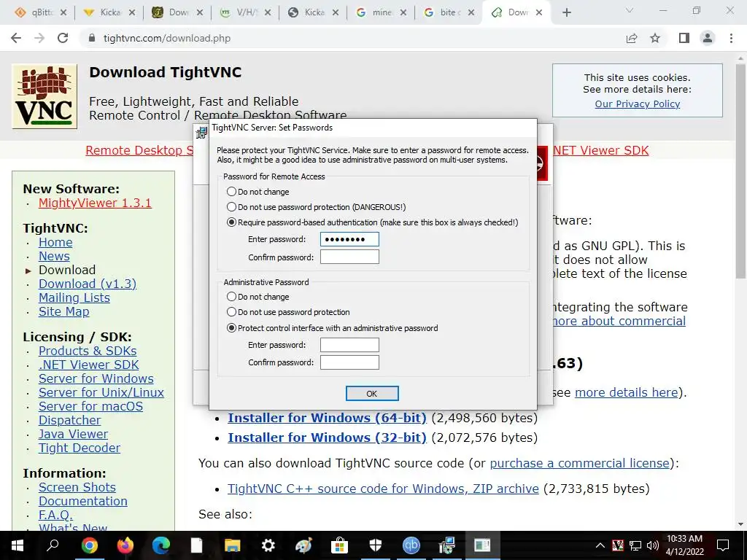Viewport: 747px width, 560px height.
Task: Open Chrome three-dot menu
Action: [x=731, y=38]
